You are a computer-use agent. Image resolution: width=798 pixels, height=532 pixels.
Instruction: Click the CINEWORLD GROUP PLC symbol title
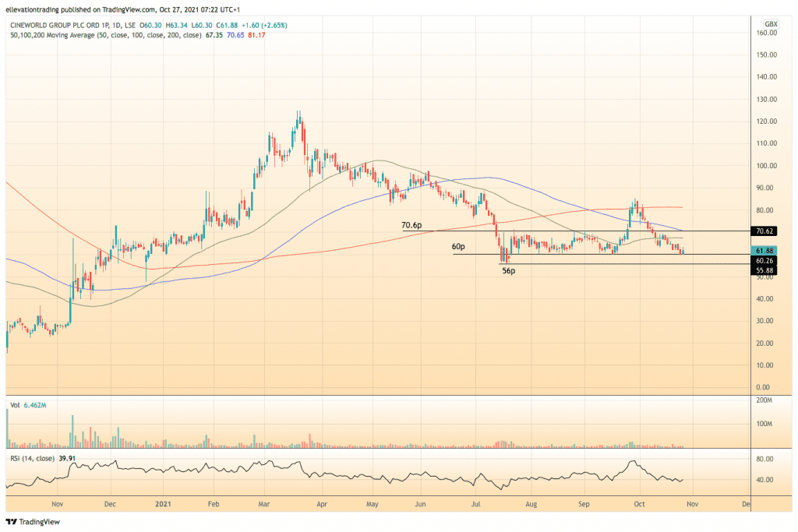click(59, 25)
